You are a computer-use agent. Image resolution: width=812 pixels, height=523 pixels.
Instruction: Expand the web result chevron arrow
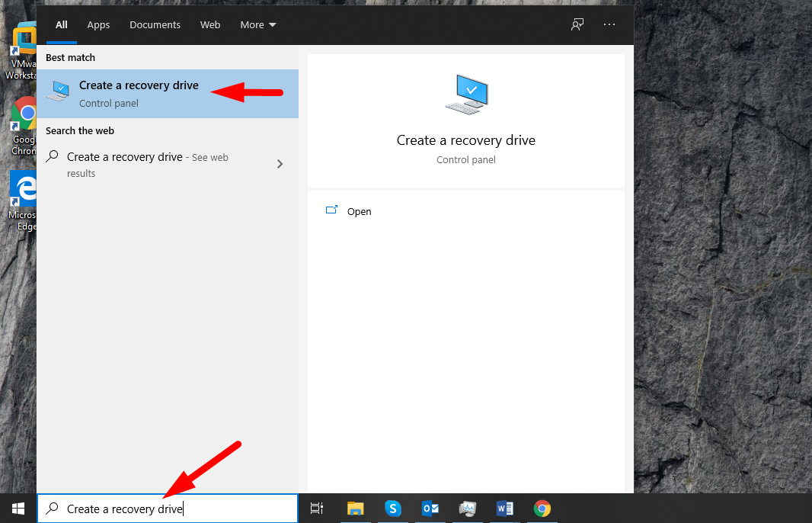point(280,164)
